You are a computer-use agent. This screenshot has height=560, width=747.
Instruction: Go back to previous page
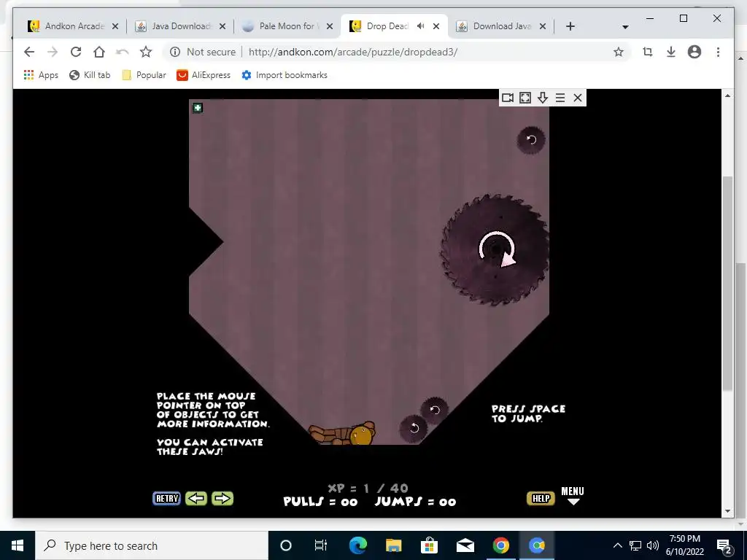[29, 52]
